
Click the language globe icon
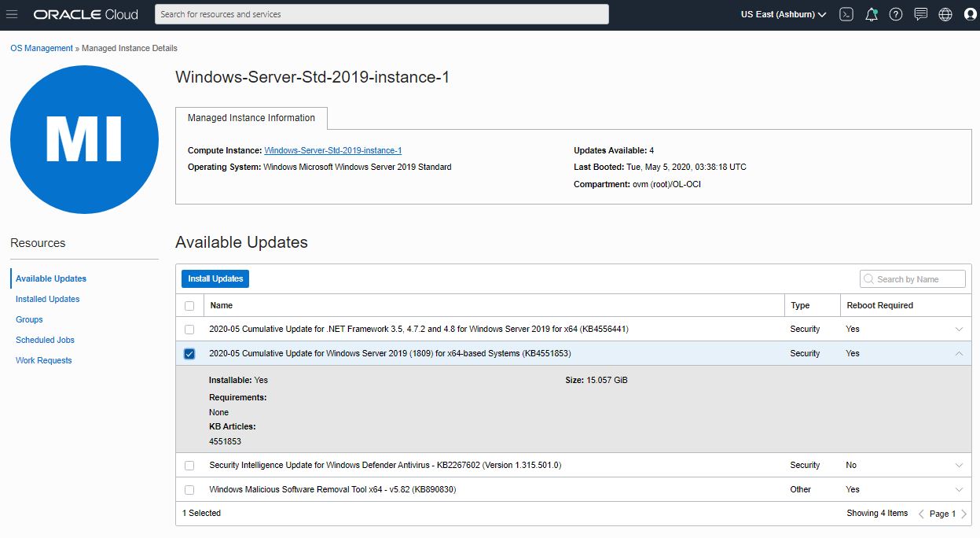pyautogui.click(x=945, y=13)
